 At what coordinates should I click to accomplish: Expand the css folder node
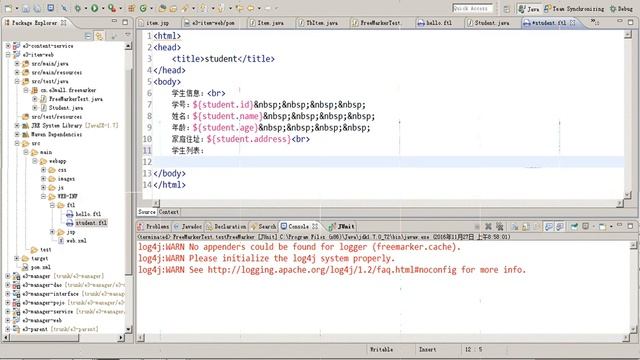coord(43,170)
